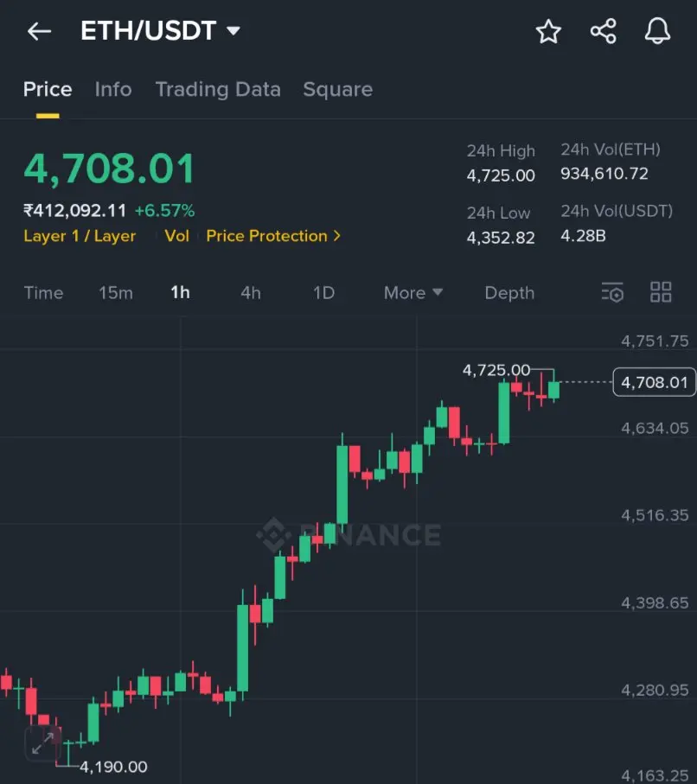Image resolution: width=697 pixels, height=784 pixels.
Task: Open the Depth chart view
Action: (x=509, y=293)
